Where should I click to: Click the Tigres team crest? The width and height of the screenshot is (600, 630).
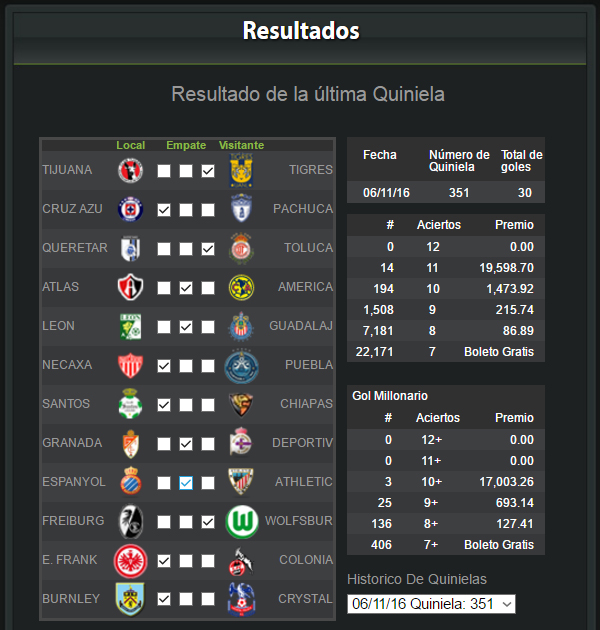pyautogui.click(x=241, y=170)
